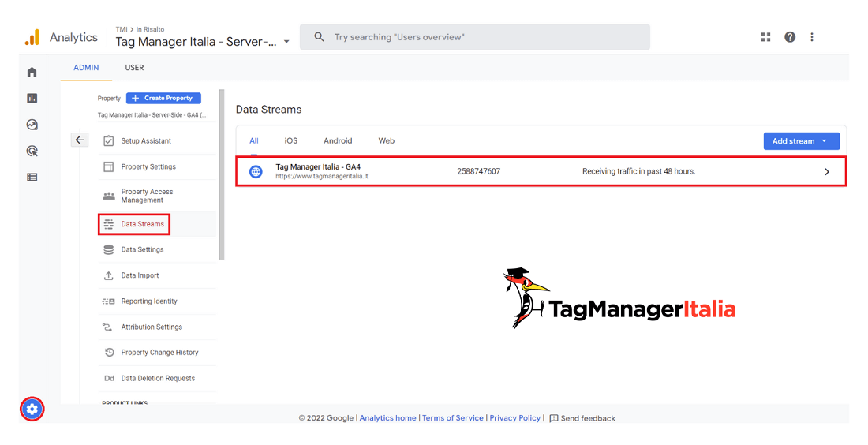The width and height of the screenshot is (868, 445).
Task: Expand Tag Manager Italia - GA4 stream chevron
Action: (826, 171)
